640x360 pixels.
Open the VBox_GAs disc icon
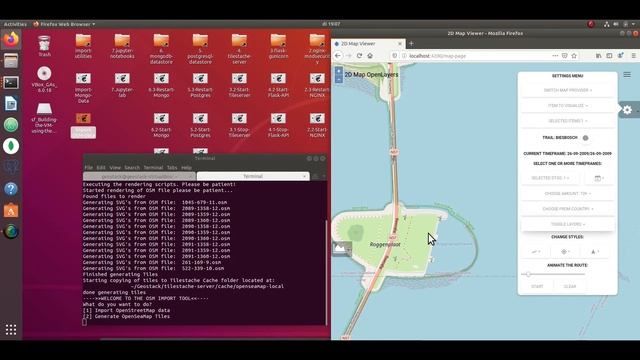pos(44,79)
